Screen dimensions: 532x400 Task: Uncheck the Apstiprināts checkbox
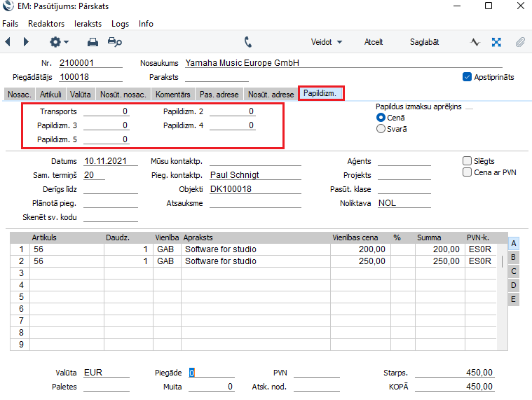(468, 77)
